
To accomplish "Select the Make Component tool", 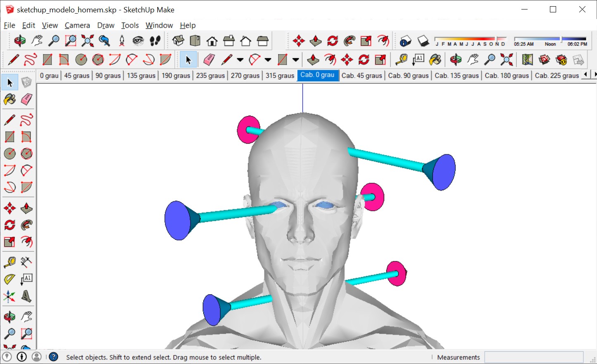I will pyautogui.click(x=26, y=83).
